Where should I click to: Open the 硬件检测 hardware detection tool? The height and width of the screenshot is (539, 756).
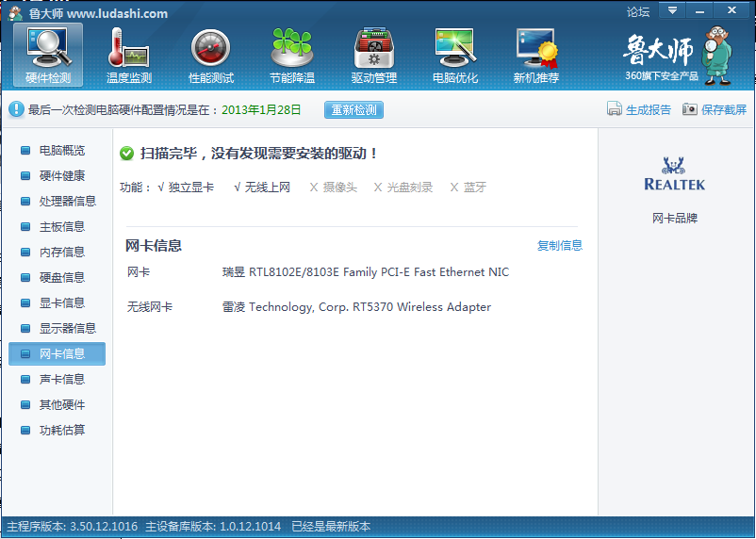coord(48,55)
